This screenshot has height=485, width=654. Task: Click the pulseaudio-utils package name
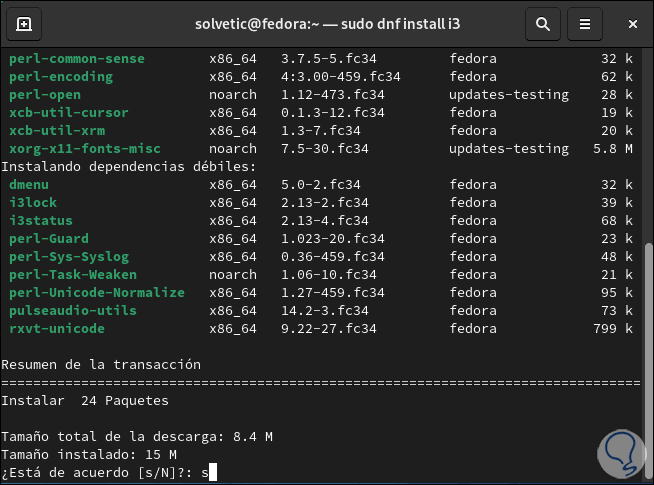click(73, 311)
